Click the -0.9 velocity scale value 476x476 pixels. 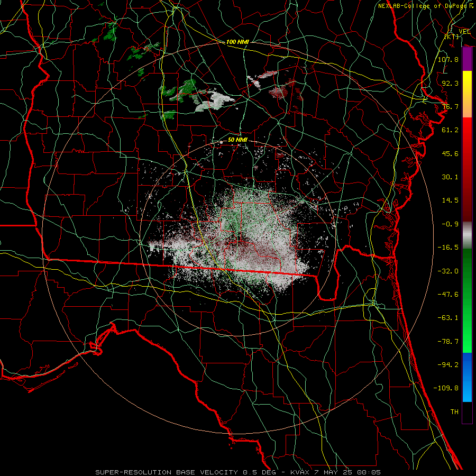tap(450, 224)
